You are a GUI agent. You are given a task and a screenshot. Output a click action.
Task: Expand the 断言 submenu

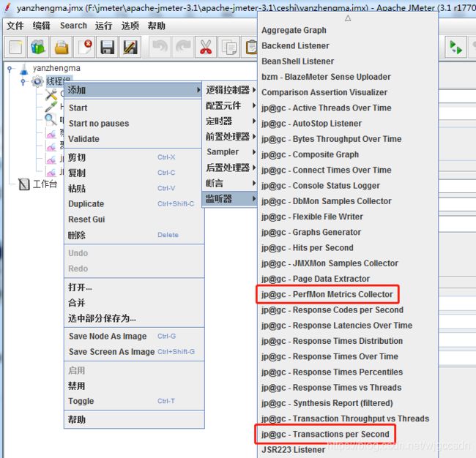pyautogui.click(x=230, y=183)
